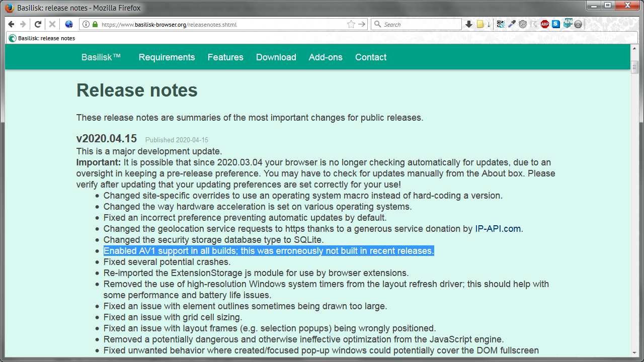Click the teal cube icon showing 676
This screenshot has height=362, width=644.
click(x=568, y=23)
